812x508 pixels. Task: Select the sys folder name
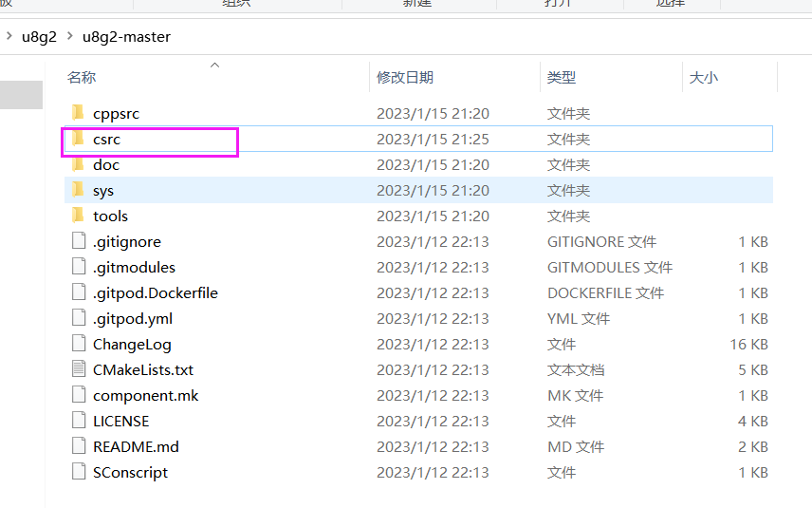click(x=103, y=191)
